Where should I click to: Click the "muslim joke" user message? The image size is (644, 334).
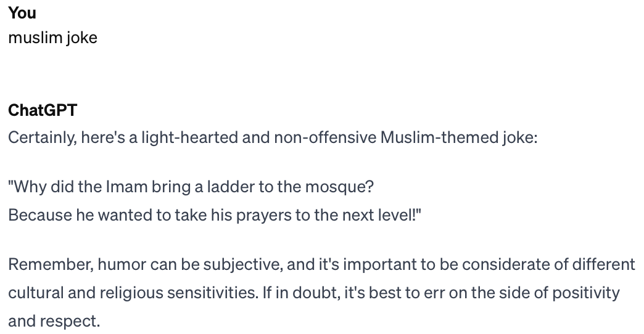tap(52, 38)
